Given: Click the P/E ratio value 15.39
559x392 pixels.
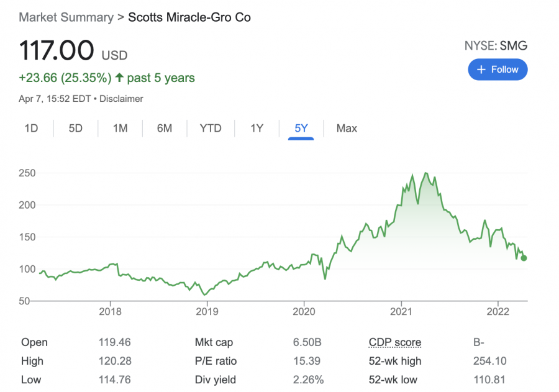Looking at the screenshot, I should [x=307, y=361].
